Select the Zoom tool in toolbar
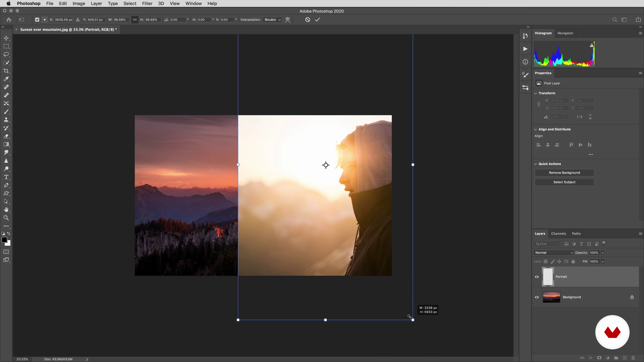 [x=6, y=218]
